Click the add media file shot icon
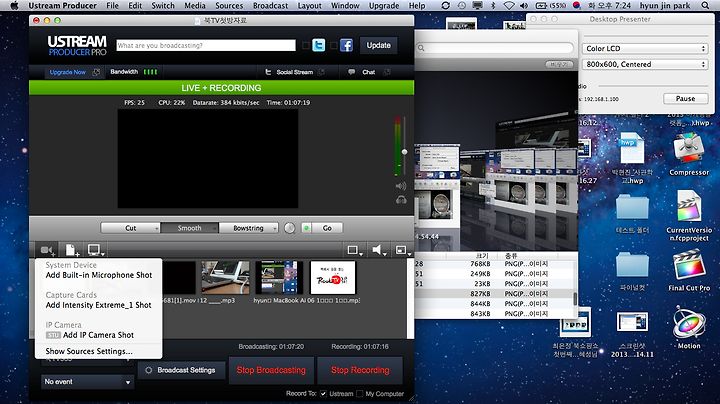 click(x=71, y=250)
